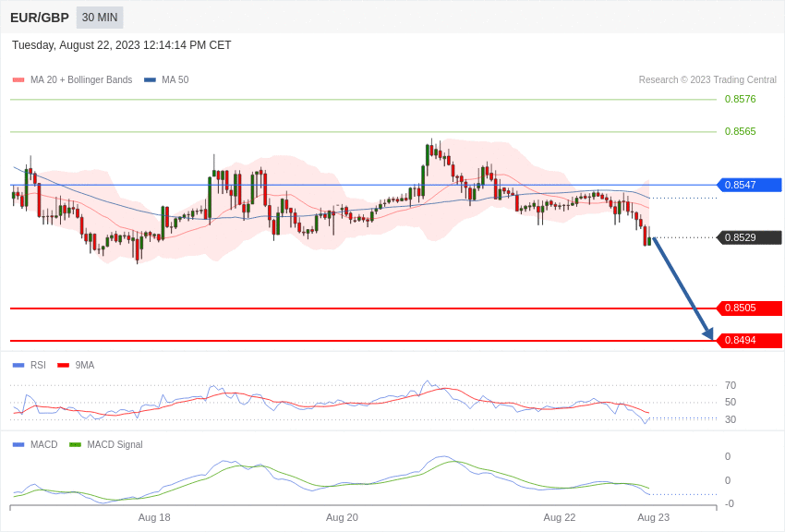
Task: Click the RSI legend swatch
Action: point(18,366)
